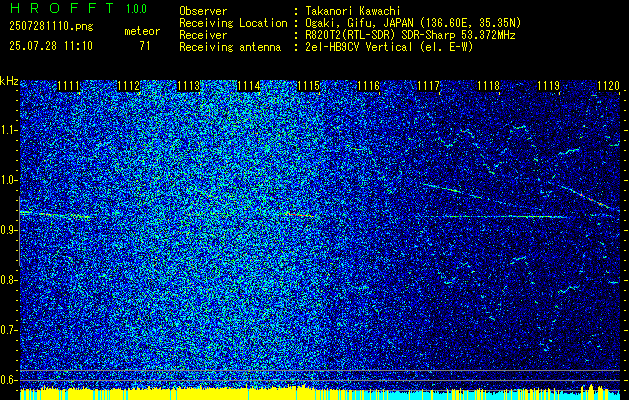629x400 pixels.
Task: Click the 1120 time marker
Action: pos(609,86)
